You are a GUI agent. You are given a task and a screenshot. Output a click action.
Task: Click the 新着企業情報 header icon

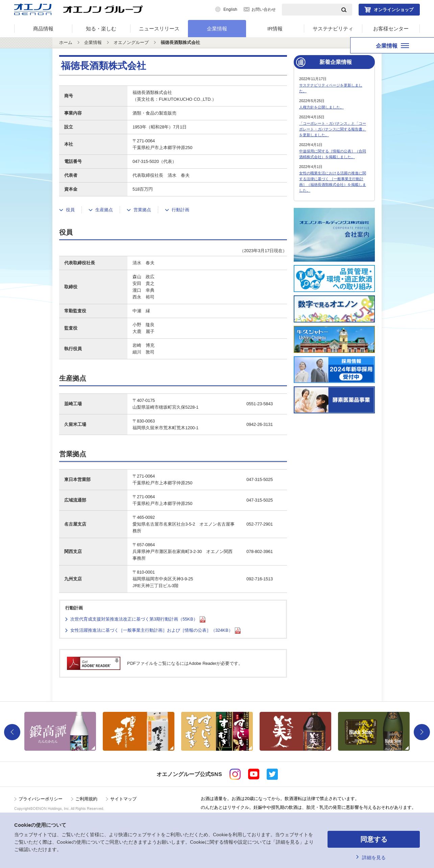300,62
